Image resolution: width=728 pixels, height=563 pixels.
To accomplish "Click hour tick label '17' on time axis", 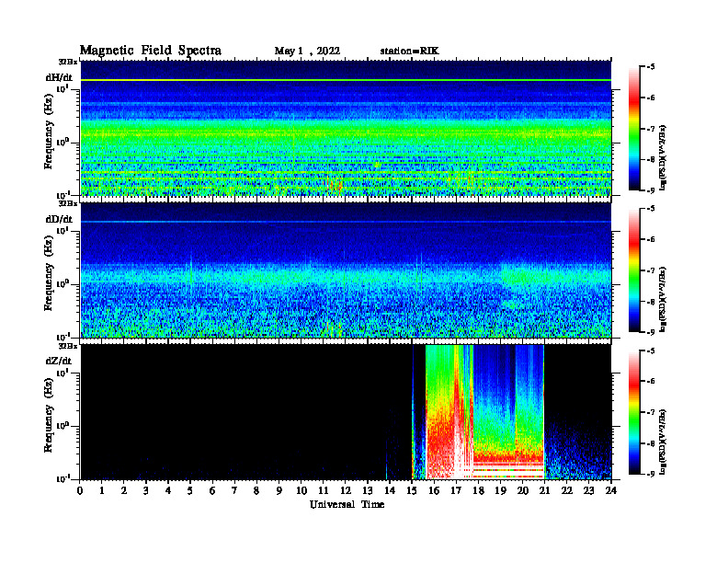I will (456, 491).
